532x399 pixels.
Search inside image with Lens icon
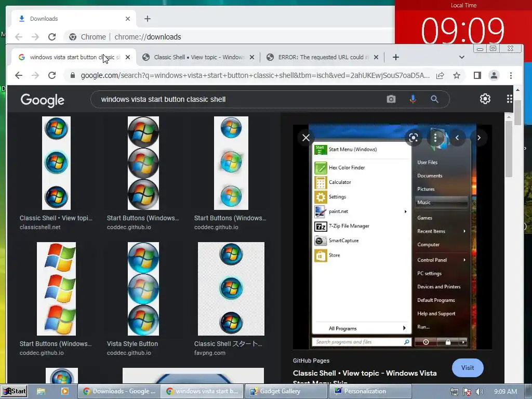click(x=413, y=138)
